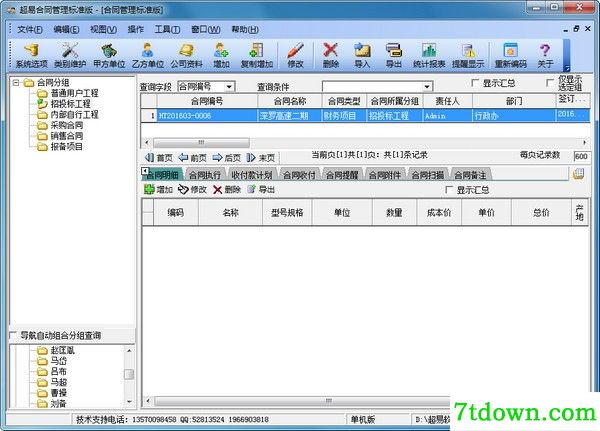Enable 导航自动组合分组查询 checkbox
The image size is (600, 431).
(13, 335)
